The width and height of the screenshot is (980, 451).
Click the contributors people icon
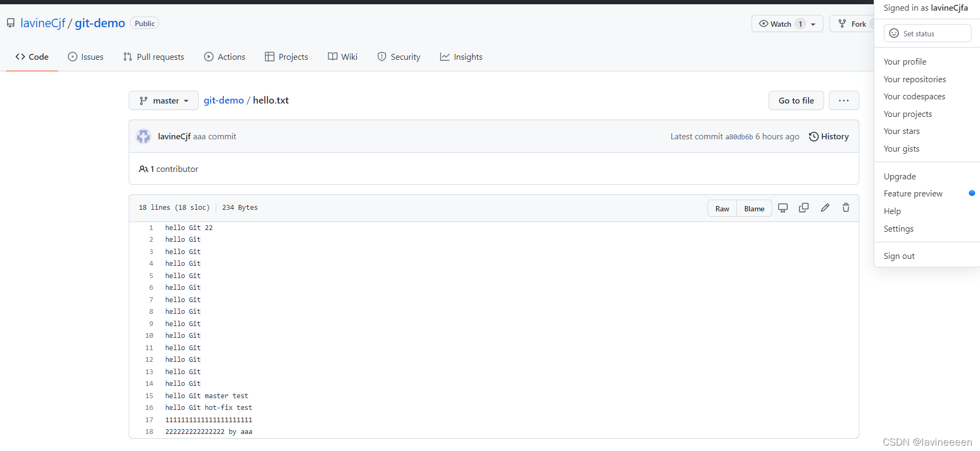143,169
